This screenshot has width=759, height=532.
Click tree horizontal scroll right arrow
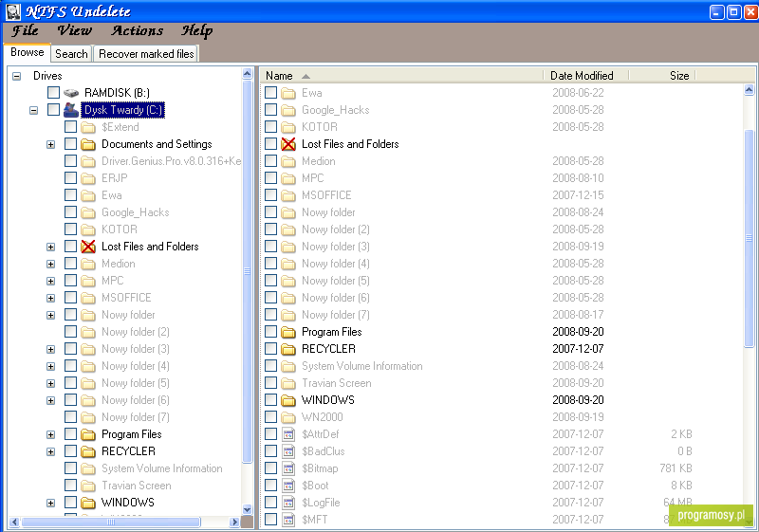tap(234, 522)
